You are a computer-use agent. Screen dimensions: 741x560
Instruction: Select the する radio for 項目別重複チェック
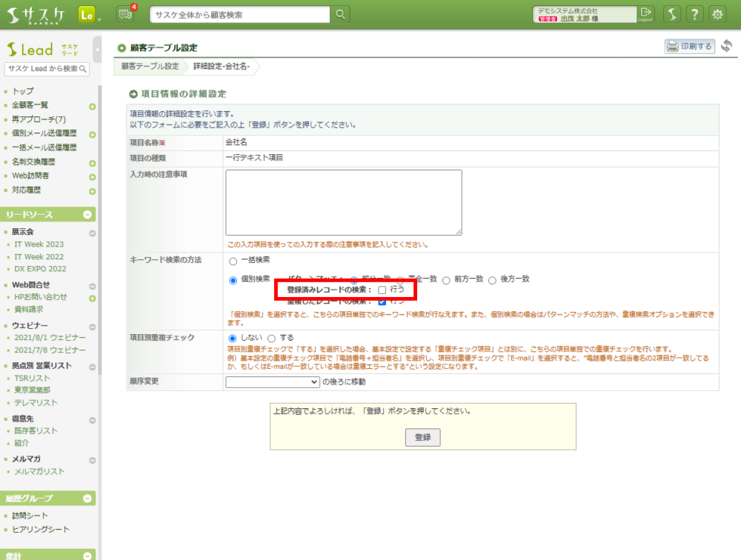(271, 338)
